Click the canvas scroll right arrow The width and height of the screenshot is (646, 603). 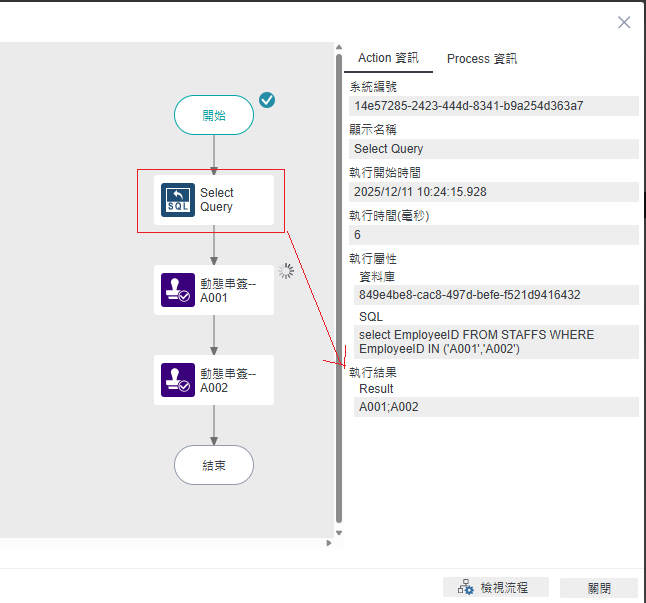pos(329,543)
